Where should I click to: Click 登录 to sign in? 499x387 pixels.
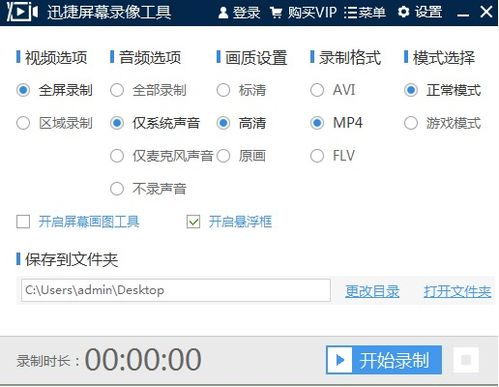click(246, 13)
